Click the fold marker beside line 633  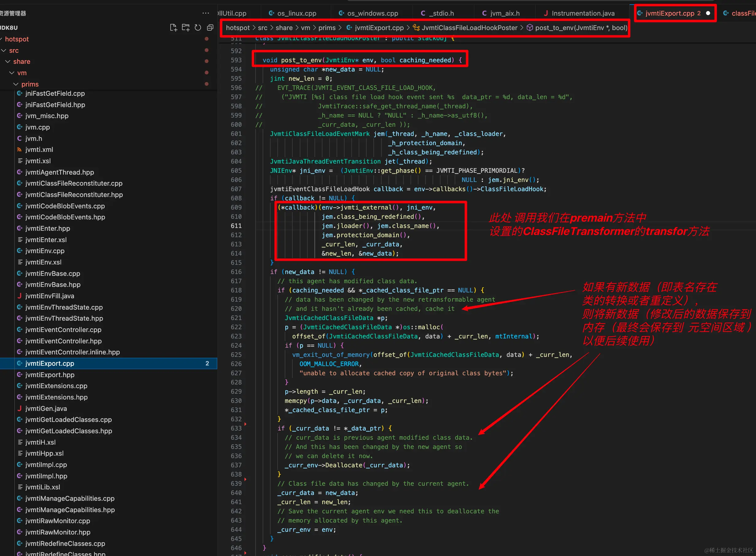click(x=245, y=424)
